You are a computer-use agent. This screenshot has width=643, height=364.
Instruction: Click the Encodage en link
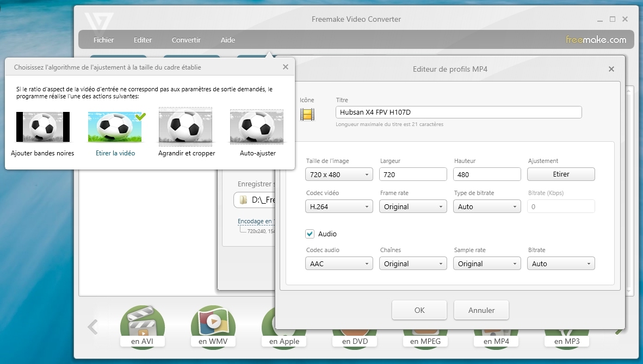click(x=256, y=221)
